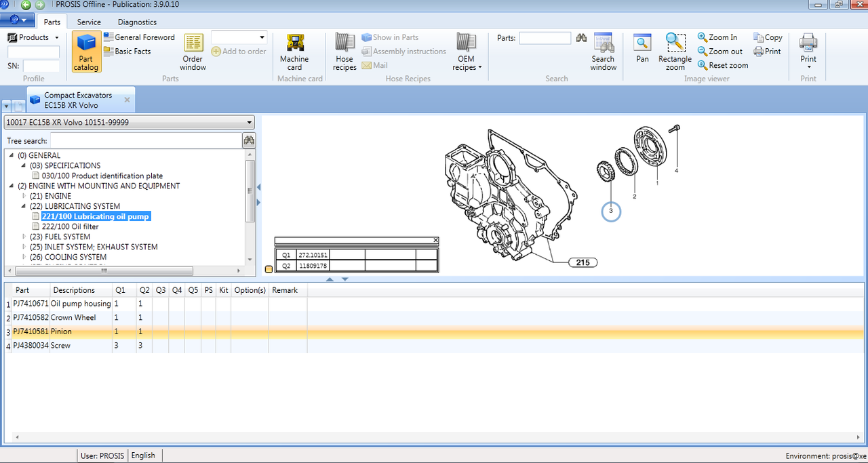Click the Parts search input field

click(x=545, y=38)
